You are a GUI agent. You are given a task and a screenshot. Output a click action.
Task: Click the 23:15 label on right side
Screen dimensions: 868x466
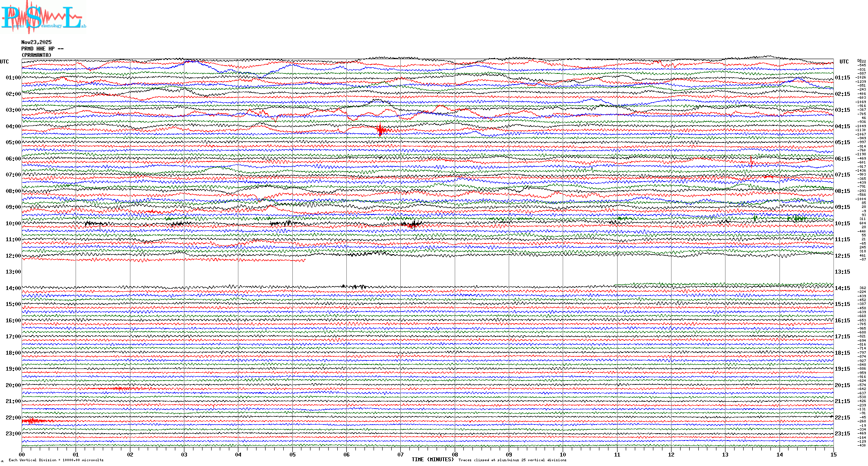click(x=842, y=434)
